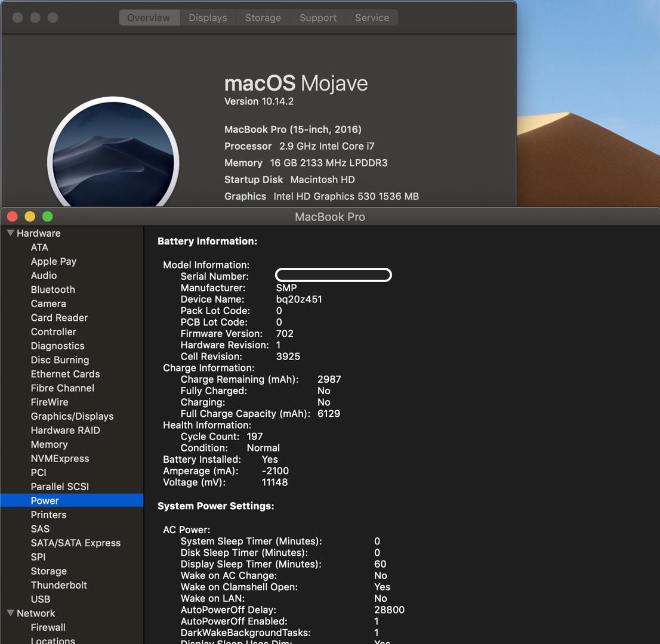Select NVMExpress in the sidebar
Viewport: 660px width, 644px height.
60,459
